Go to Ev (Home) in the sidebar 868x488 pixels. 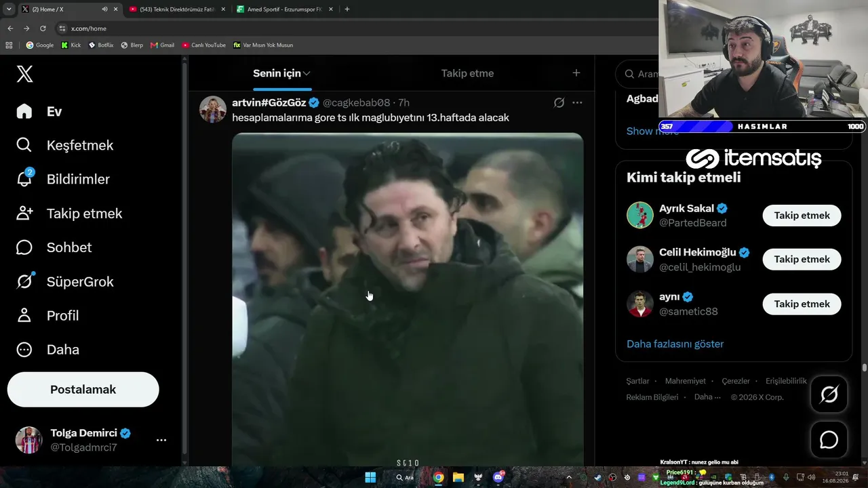point(39,111)
